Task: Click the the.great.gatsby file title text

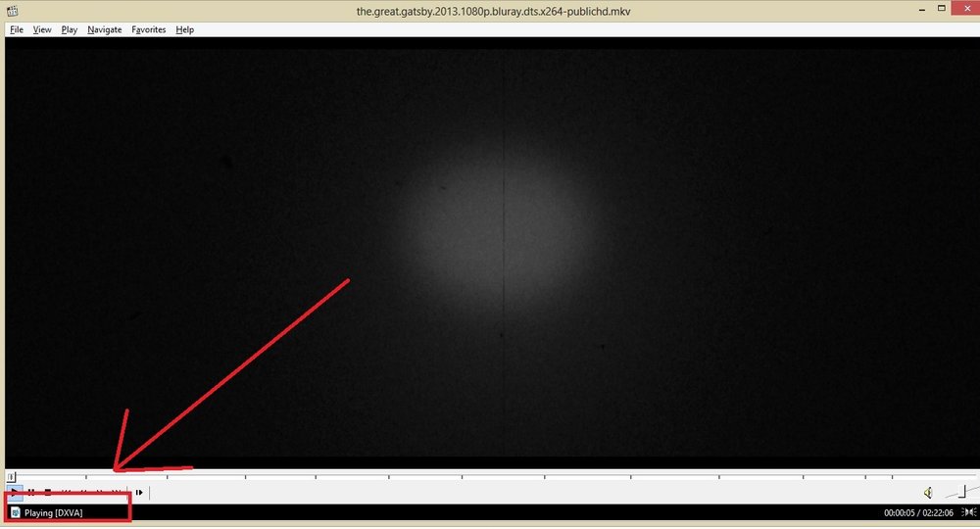Action: click(x=493, y=11)
